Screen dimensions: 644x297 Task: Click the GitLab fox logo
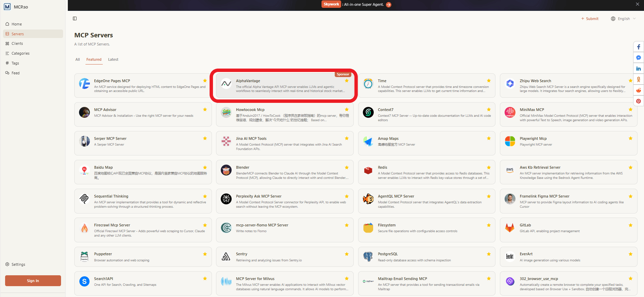(x=510, y=228)
